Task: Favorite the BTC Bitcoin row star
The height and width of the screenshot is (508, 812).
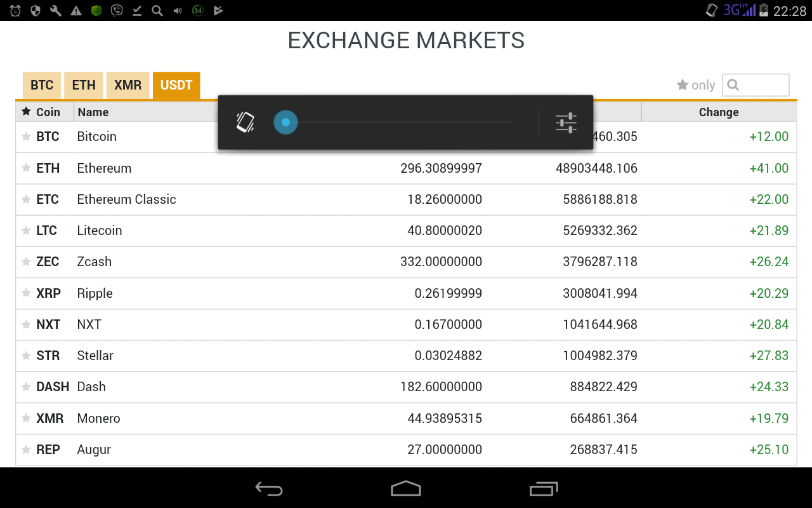Action: (x=26, y=137)
